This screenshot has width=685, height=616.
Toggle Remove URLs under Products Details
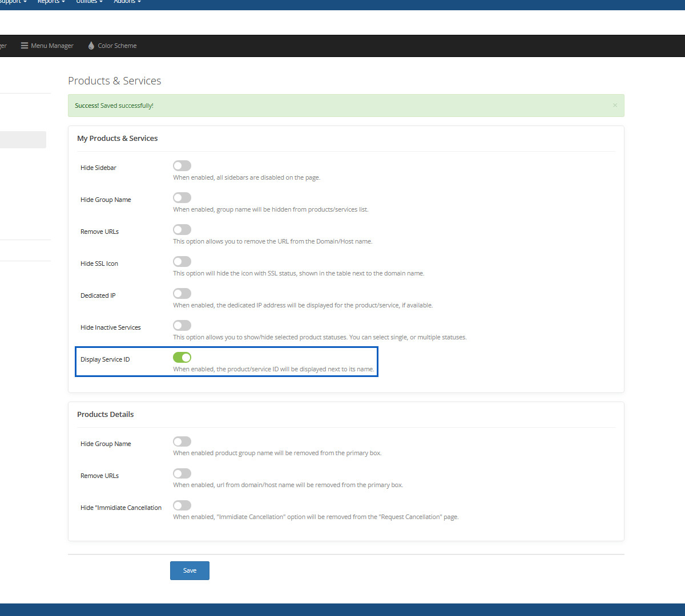[x=182, y=474]
